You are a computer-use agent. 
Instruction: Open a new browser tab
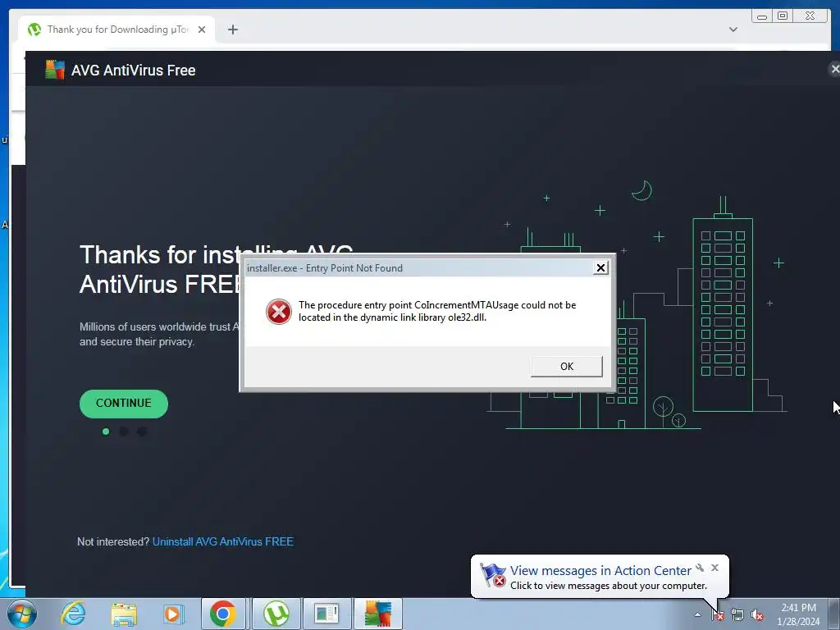tap(232, 30)
